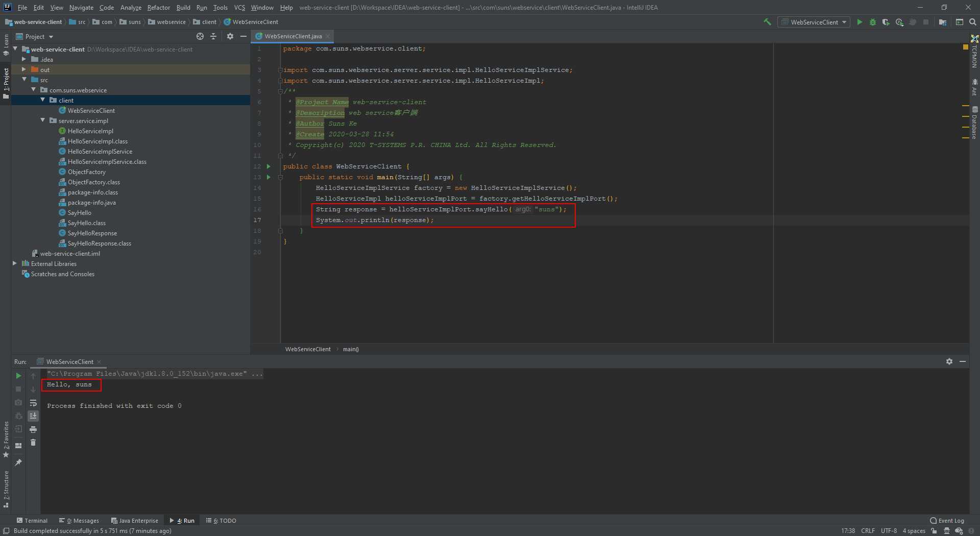Open the Event Log
This screenshot has height=536, width=980.
[x=947, y=521]
